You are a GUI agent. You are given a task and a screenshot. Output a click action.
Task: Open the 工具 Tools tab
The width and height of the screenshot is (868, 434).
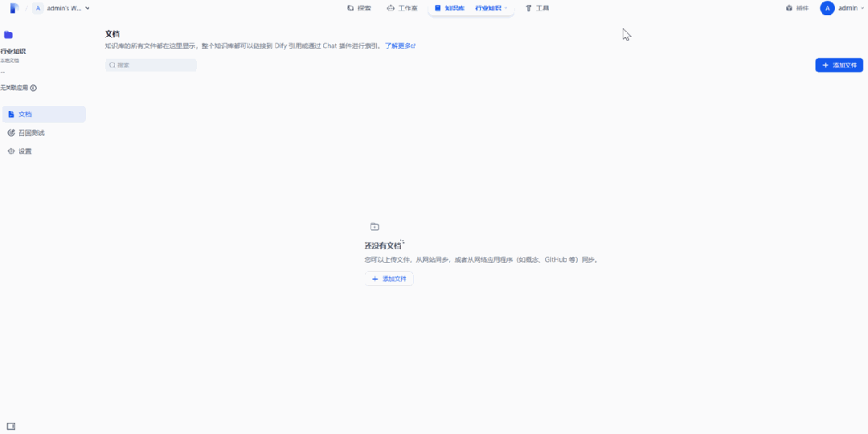(x=537, y=8)
